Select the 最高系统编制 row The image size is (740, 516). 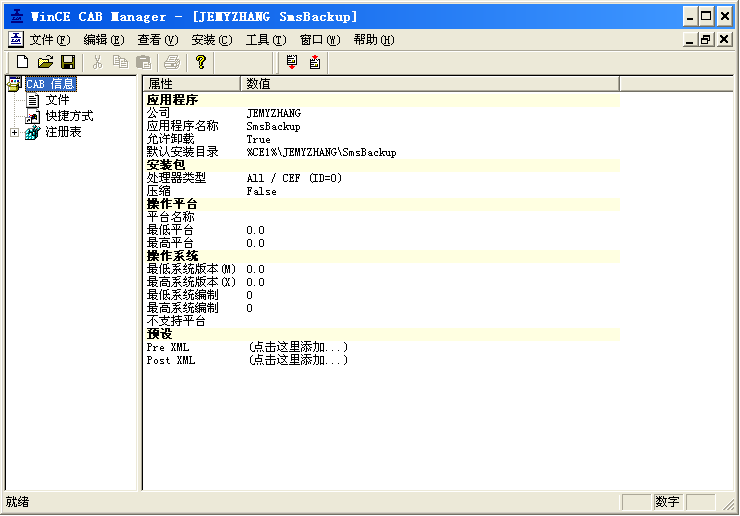tap(381, 308)
